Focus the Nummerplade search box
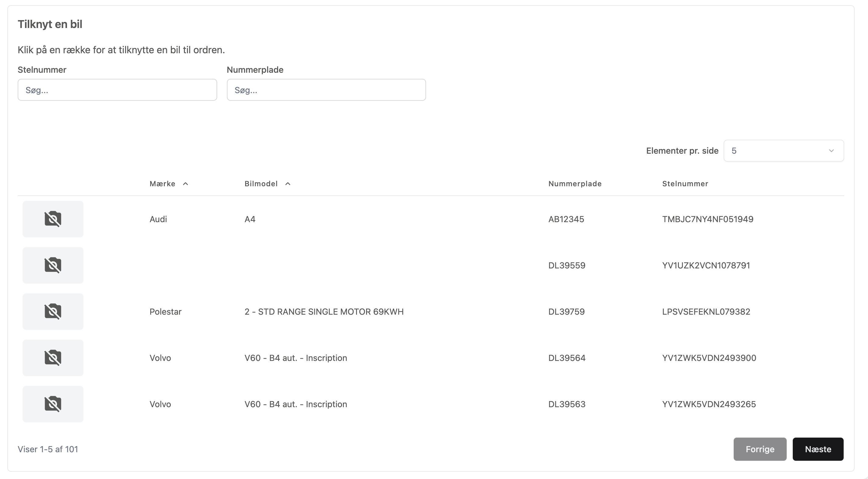Image resolution: width=868 pixels, height=479 pixels. 326,90
